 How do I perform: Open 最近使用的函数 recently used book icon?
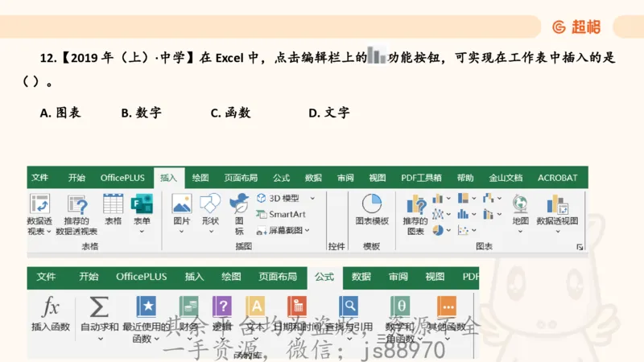(147, 306)
